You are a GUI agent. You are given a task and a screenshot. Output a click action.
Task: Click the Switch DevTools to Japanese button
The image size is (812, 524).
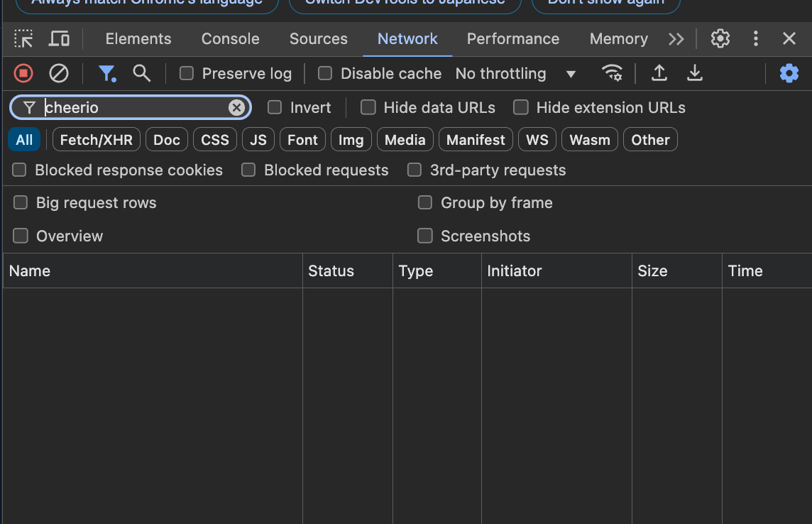(403, 4)
